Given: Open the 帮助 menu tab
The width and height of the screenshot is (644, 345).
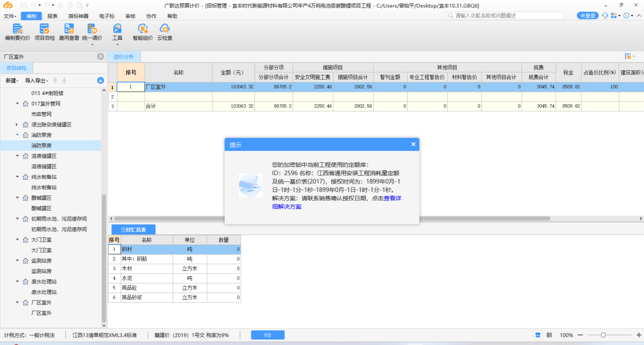Looking at the screenshot, I should 172,16.
